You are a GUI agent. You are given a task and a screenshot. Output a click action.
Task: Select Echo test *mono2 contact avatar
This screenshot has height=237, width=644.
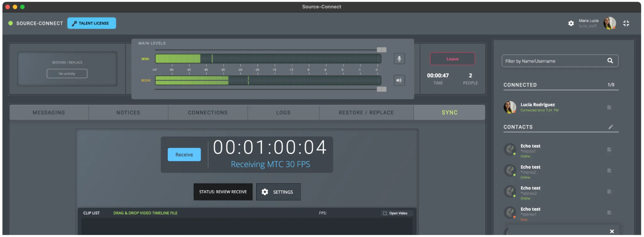click(x=510, y=170)
